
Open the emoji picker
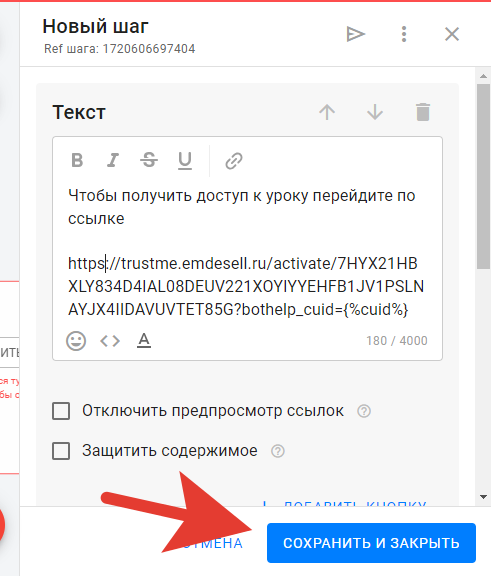(76, 341)
